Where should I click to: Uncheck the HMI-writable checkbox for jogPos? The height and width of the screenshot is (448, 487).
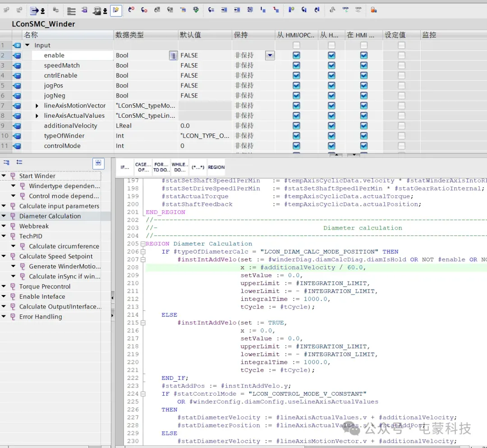(x=331, y=86)
